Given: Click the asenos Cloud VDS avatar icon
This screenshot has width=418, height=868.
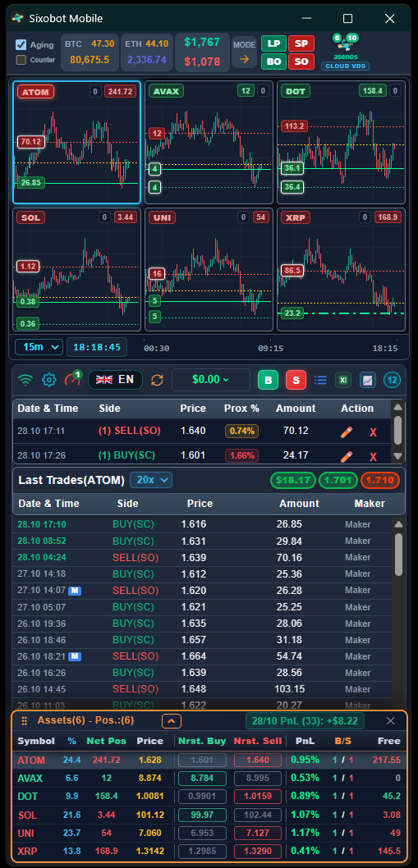Looking at the screenshot, I should [x=345, y=43].
